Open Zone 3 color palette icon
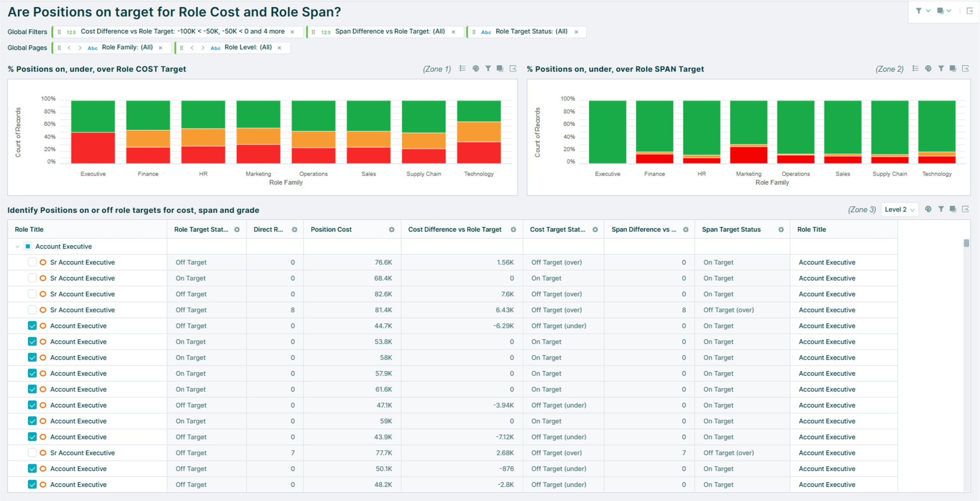 928,209
